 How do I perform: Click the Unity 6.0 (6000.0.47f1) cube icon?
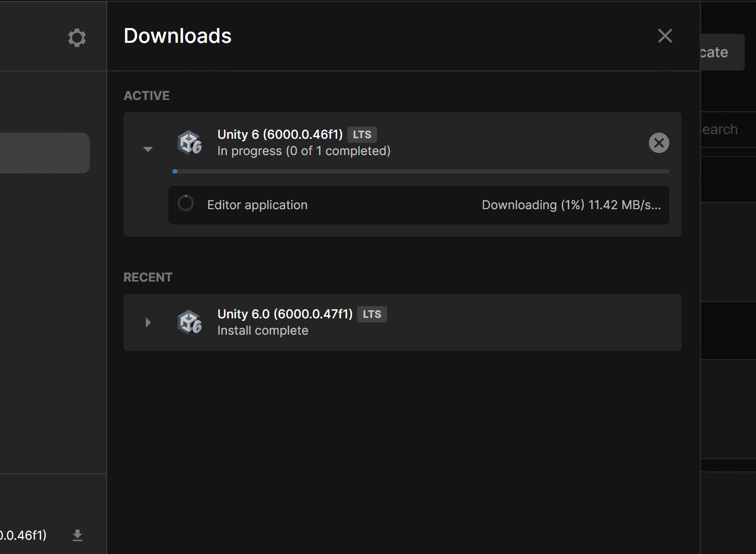pyautogui.click(x=189, y=322)
